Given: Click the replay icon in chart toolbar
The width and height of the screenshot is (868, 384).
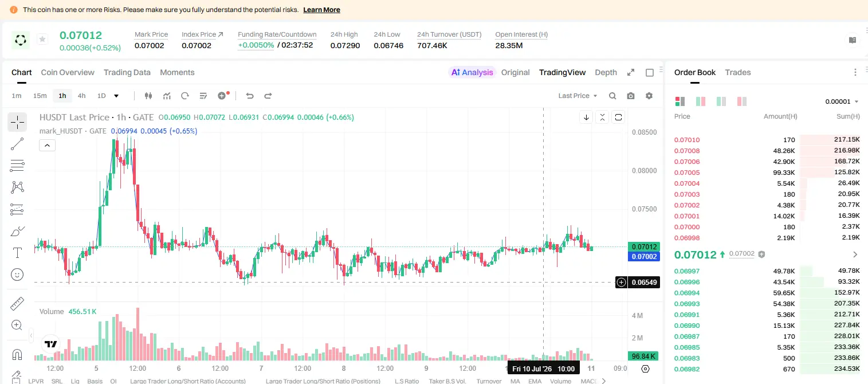Looking at the screenshot, I should tap(185, 96).
